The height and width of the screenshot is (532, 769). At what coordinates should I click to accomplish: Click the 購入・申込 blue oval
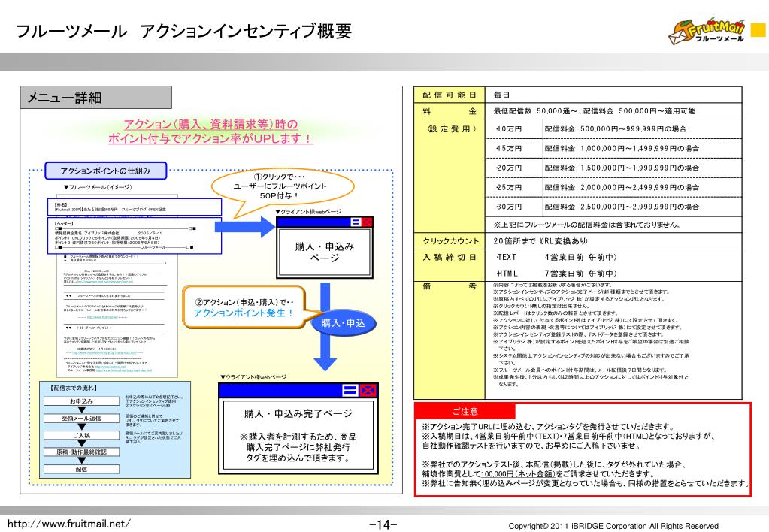(344, 322)
